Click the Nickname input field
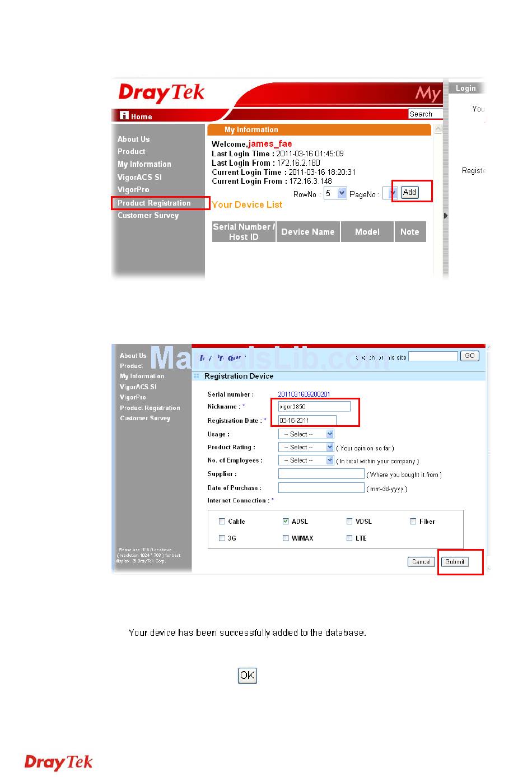Viewport: 532px width, 777px height. 314,407
